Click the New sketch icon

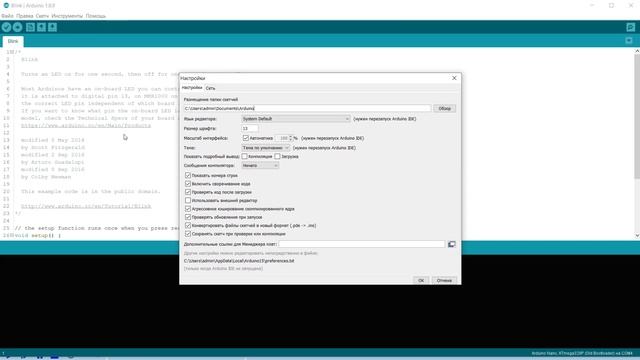30,27
